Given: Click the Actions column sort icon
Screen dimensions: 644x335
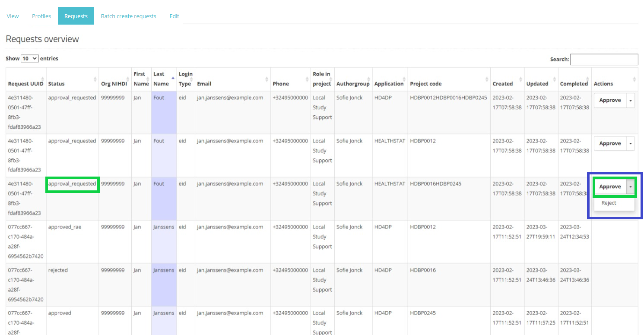Looking at the screenshot, I should (x=634, y=79).
